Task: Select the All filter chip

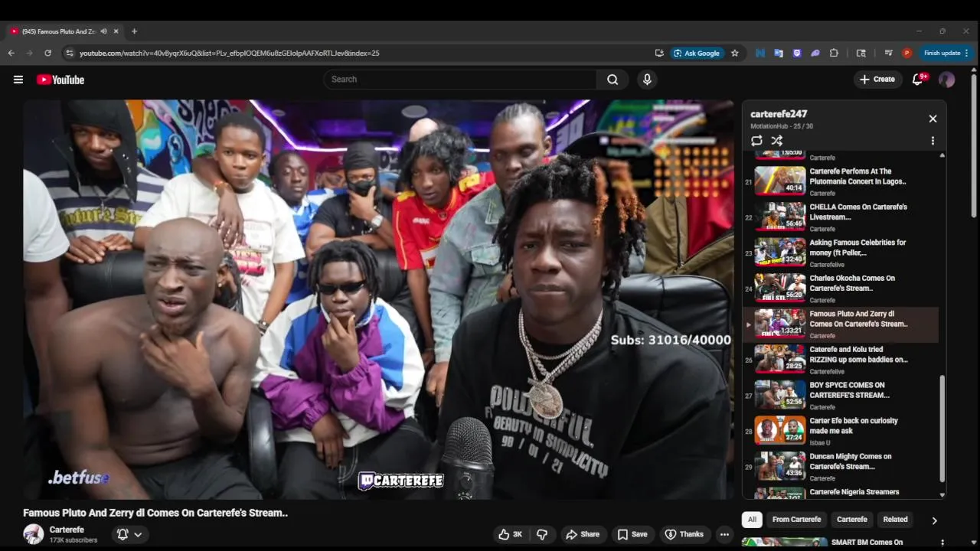Action: [x=752, y=520]
